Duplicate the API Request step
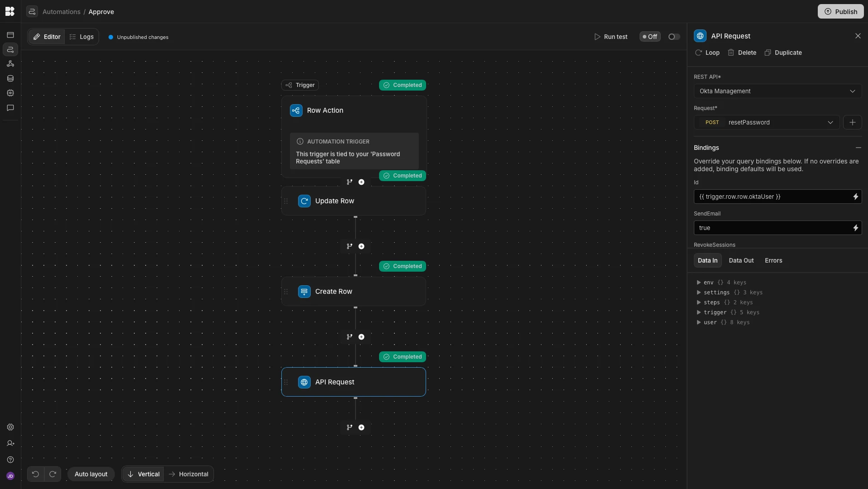Screen dimensions: 868x489 (783, 53)
